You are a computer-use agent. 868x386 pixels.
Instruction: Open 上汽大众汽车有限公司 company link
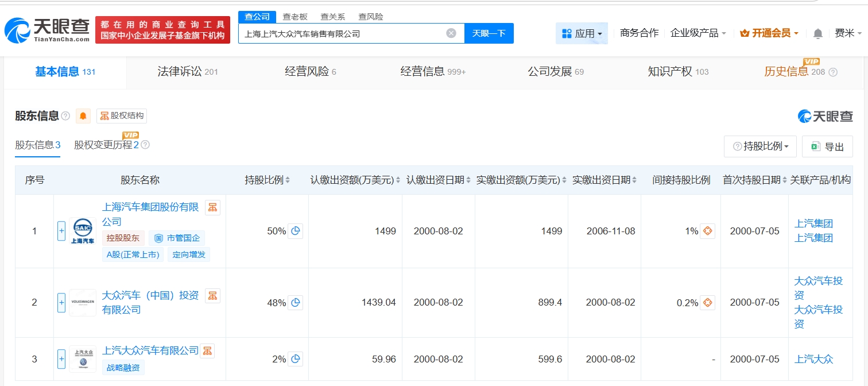(x=150, y=350)
